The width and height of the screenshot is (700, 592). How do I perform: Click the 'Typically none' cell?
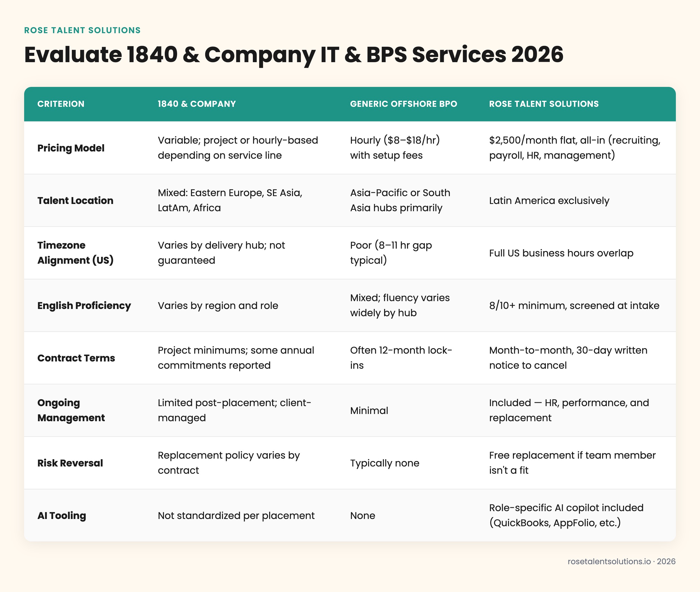385,463
